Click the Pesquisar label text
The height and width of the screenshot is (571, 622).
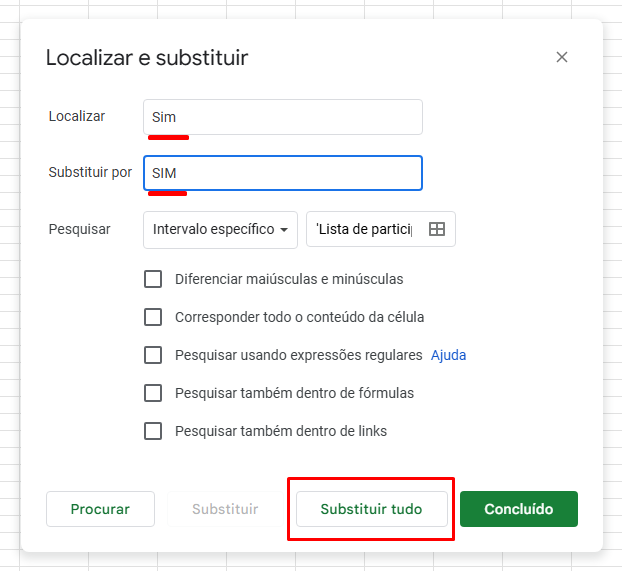click(79, 229)
